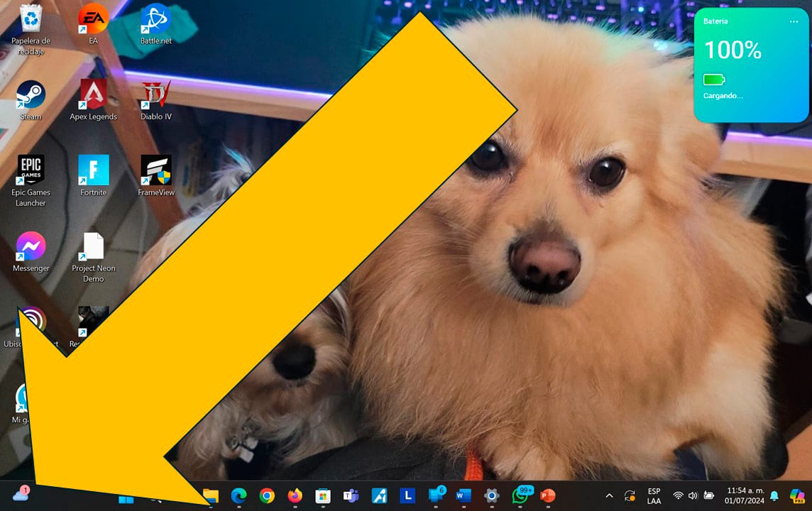Open the notifications bell in the taskbar
Screen dimensions: 812x511
pyautogui.click(x=774, y=495)
